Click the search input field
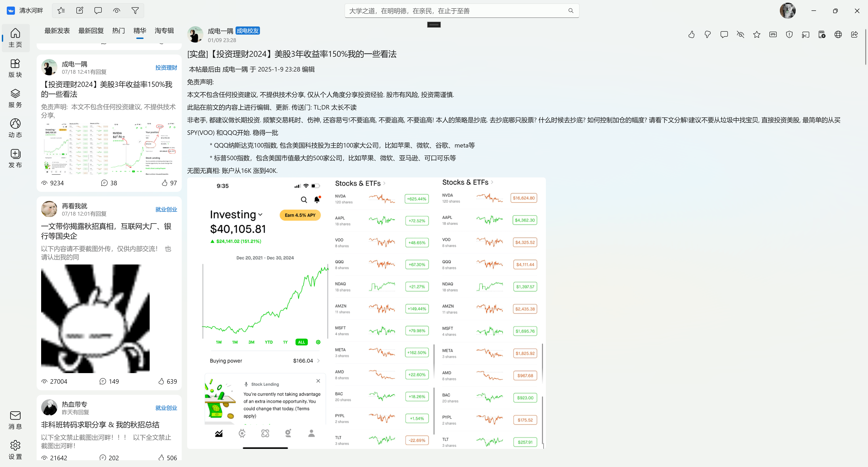Image resolution: width=868 pixels, height=467 pixels. 455,11
